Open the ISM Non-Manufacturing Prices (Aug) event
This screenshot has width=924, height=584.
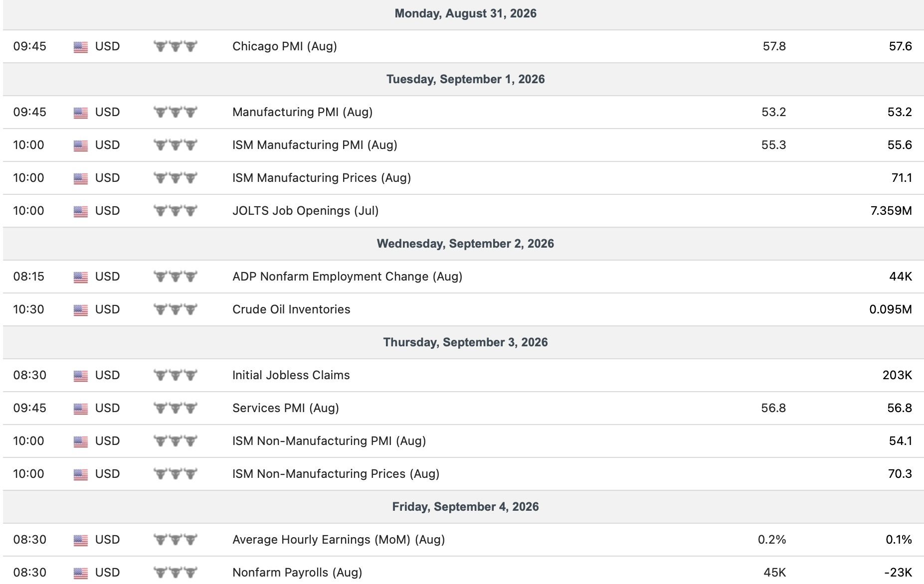[x=336, y=474]
